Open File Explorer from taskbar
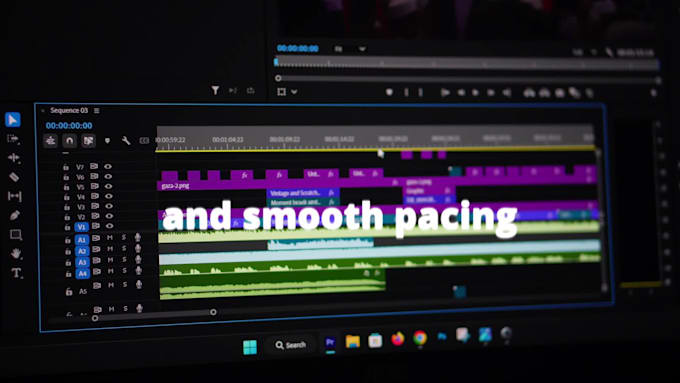Image resolution: width=680 pixels, height=383 pixels. (353, 341)
